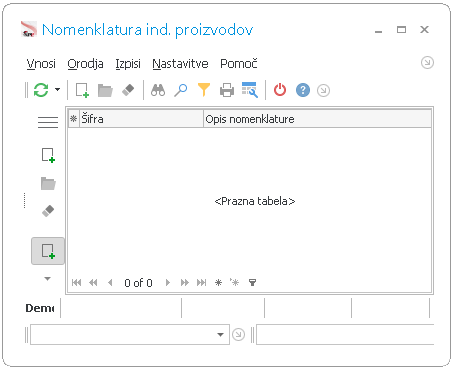This screenshot has height=369, width=453.
Task: Go to previous record in navigator
Action: click(110, 283)
